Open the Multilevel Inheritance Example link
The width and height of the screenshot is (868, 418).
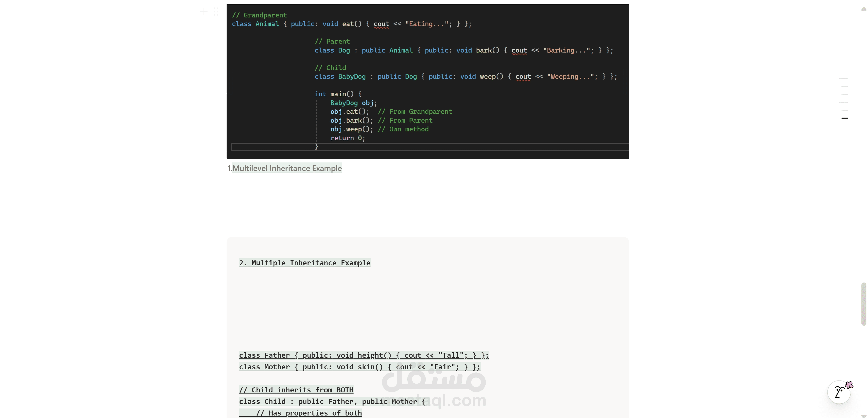287,168
